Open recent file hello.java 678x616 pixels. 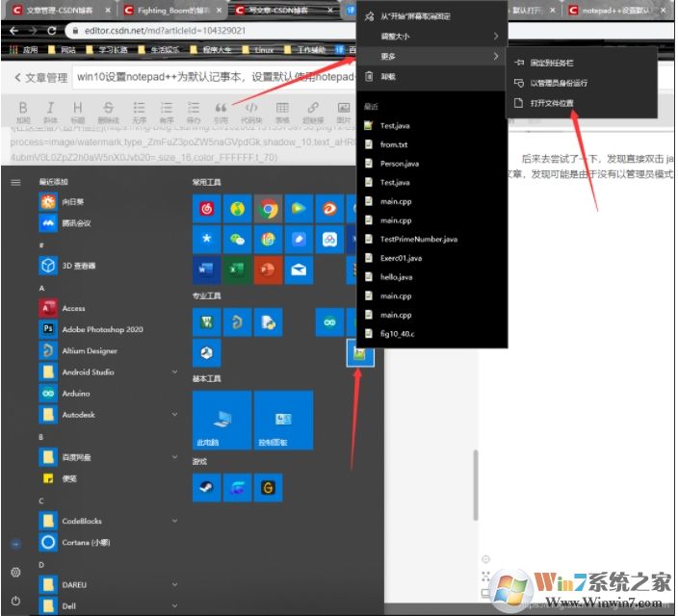pyautogui.click(x=431, y=277)
